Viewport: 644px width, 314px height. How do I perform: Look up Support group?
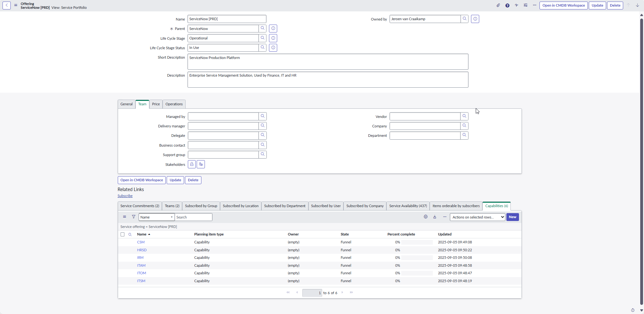pos(263,154)
